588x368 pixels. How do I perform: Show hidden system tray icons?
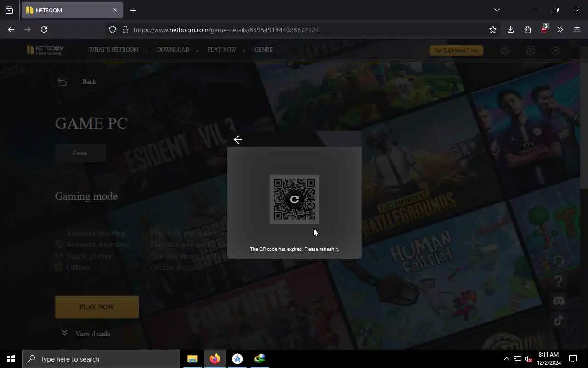pyautogui.click(x=506, y=359)
